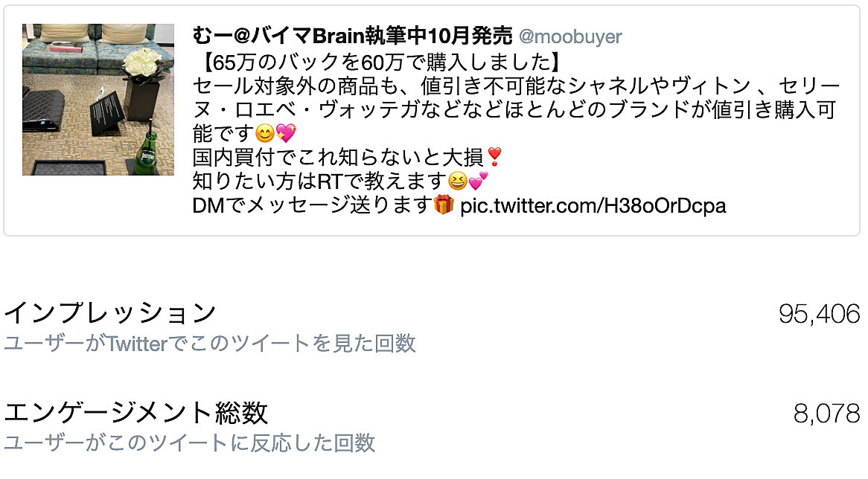Screen dimensions: 868x479
Task: Click the laughing face emoji after 教えます
Action: (457, 181)
